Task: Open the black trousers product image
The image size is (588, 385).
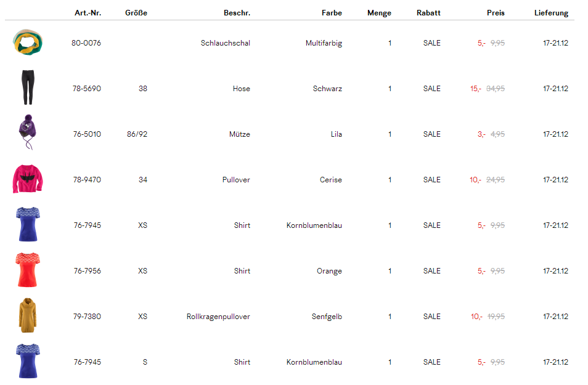Action: point(27,88)
